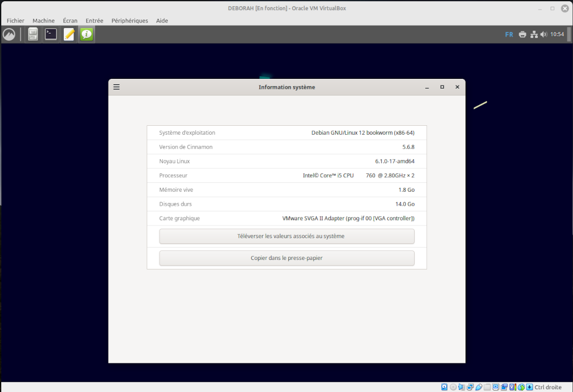Viewport: 573px width, 392px height.
Task: Open the Cinnamon main menu launcher
Action: pyautogui.click(x=9, y=35)
